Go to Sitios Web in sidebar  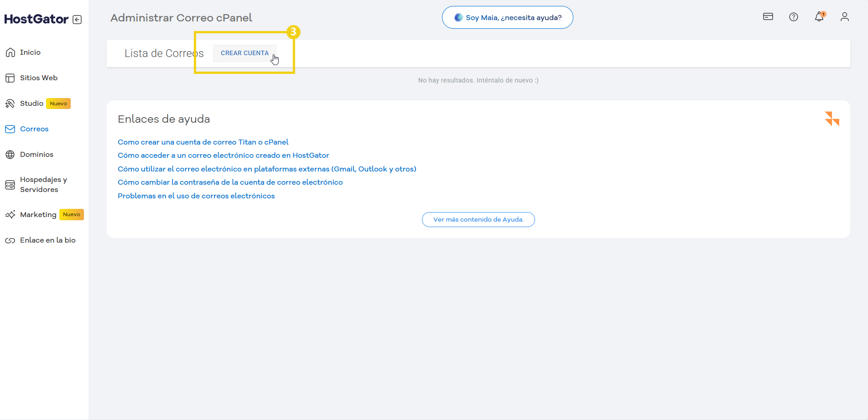point(39,78)
